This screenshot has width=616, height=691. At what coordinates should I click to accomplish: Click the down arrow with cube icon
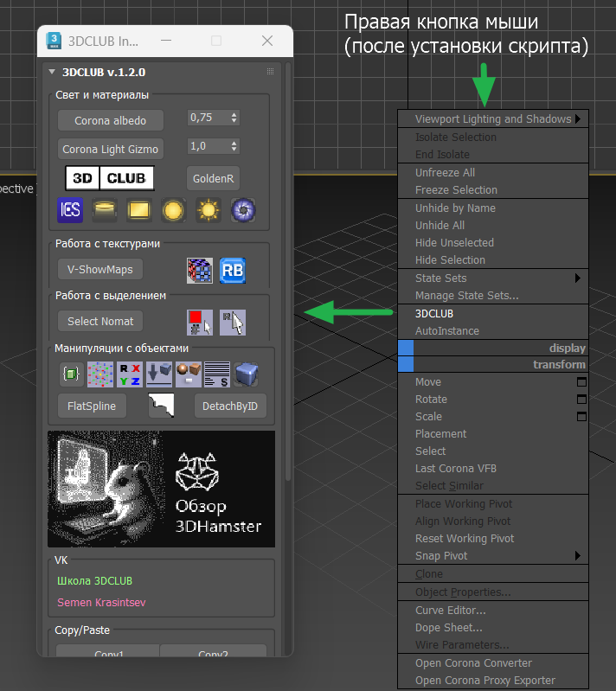tap(159, 374)
